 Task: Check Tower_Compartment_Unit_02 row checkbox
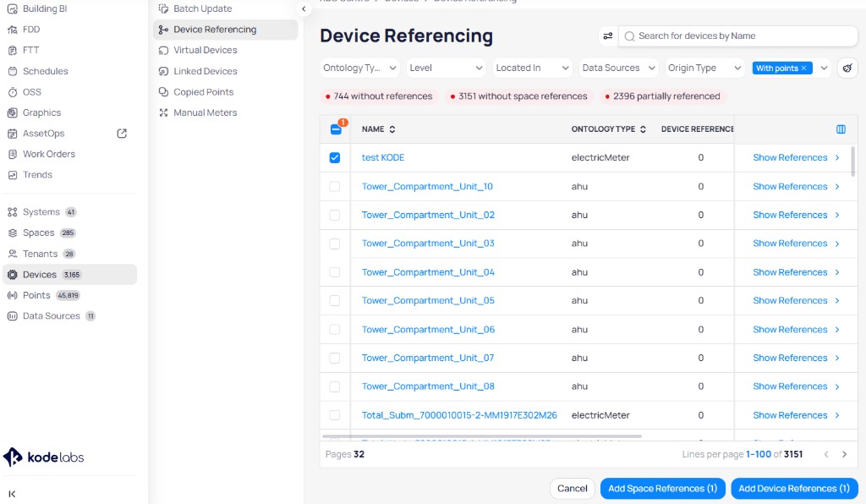pyautogui.click(x=335, y=216)
